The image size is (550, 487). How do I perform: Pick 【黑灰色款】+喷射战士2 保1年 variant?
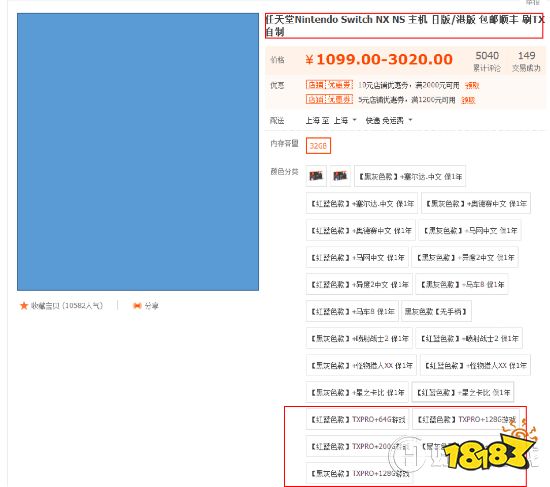tap(359, 338)
